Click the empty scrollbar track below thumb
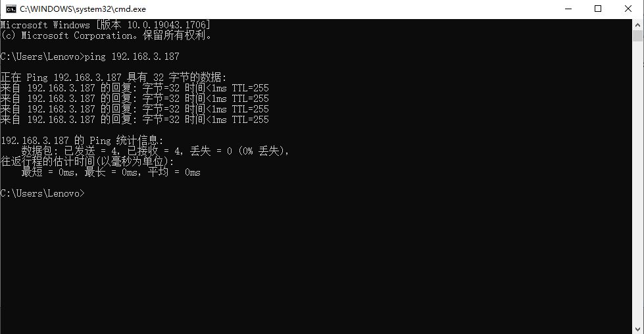Screen dimensions: 644x334 point(638,183)
